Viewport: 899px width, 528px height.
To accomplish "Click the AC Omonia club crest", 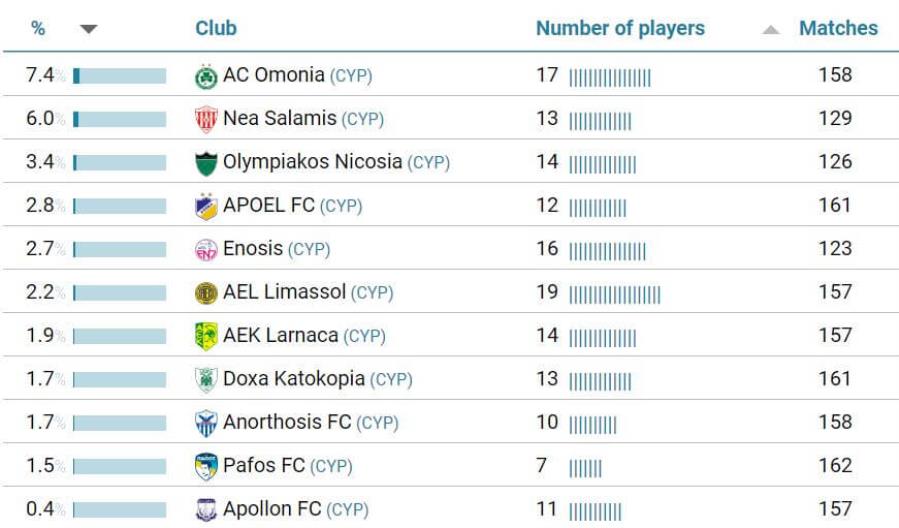I will (x=206, y=76).
